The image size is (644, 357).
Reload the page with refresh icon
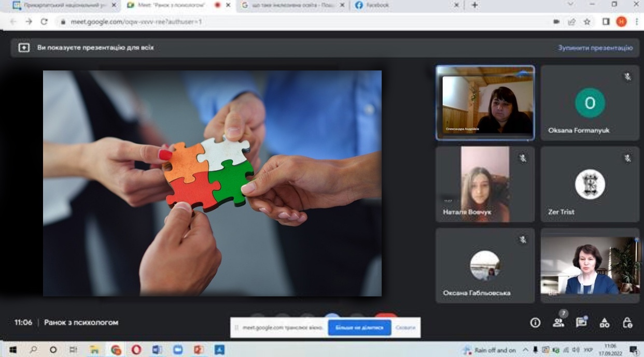pos(44,22)
